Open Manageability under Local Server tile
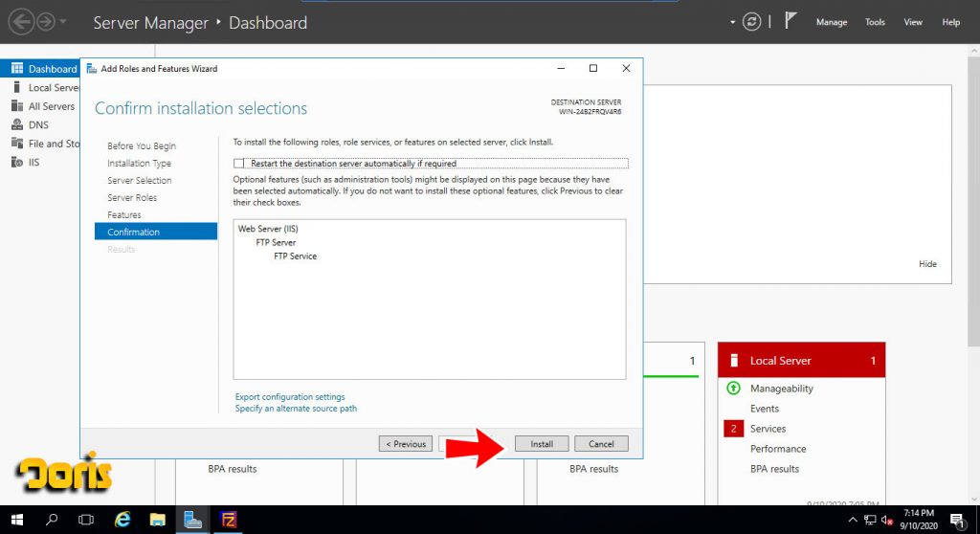Image resolution: width=980 pixels, height=534 pixels. 781,389
